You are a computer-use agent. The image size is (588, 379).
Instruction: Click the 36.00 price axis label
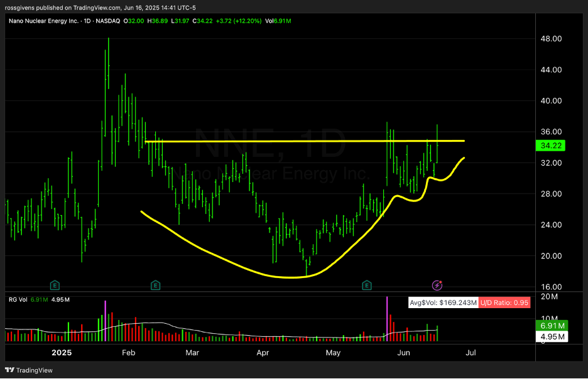(551, 132)
